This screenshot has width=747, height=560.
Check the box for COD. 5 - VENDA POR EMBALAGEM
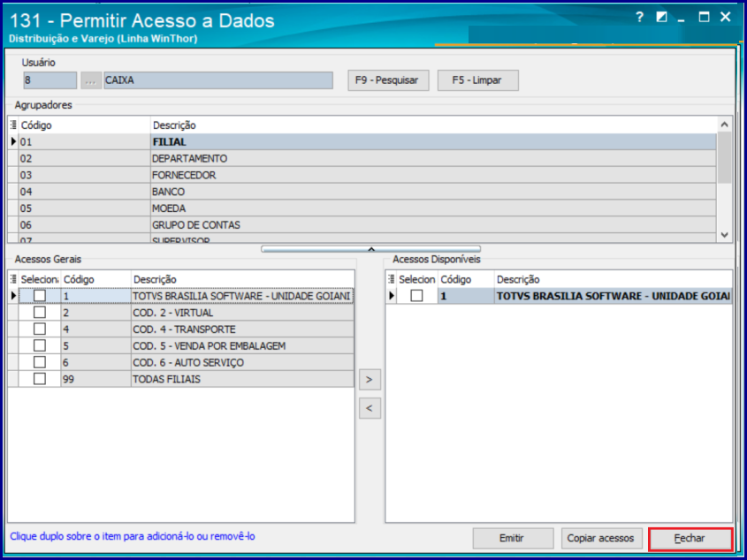point(40,345)
